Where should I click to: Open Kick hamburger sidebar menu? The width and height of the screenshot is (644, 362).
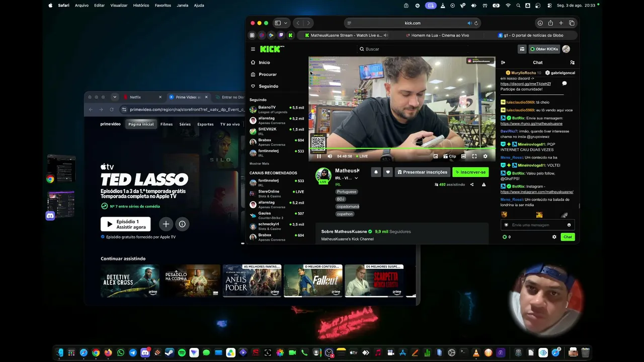pyautogui.click(x=253, y=49)
